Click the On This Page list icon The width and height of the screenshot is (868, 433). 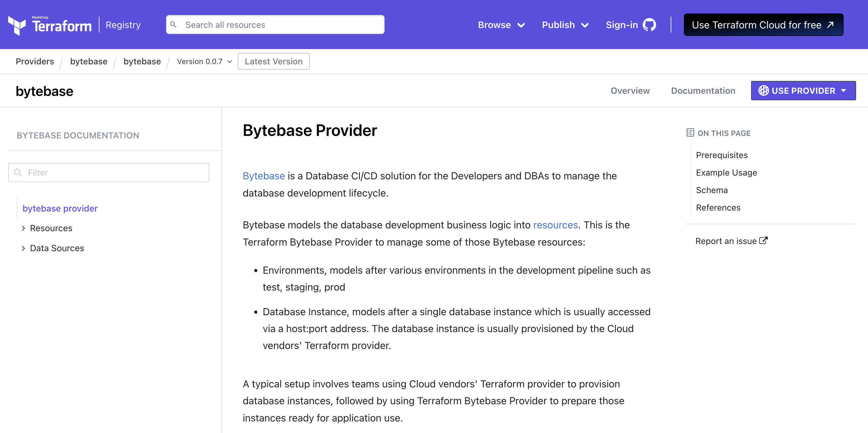click(x=690, y=133)
